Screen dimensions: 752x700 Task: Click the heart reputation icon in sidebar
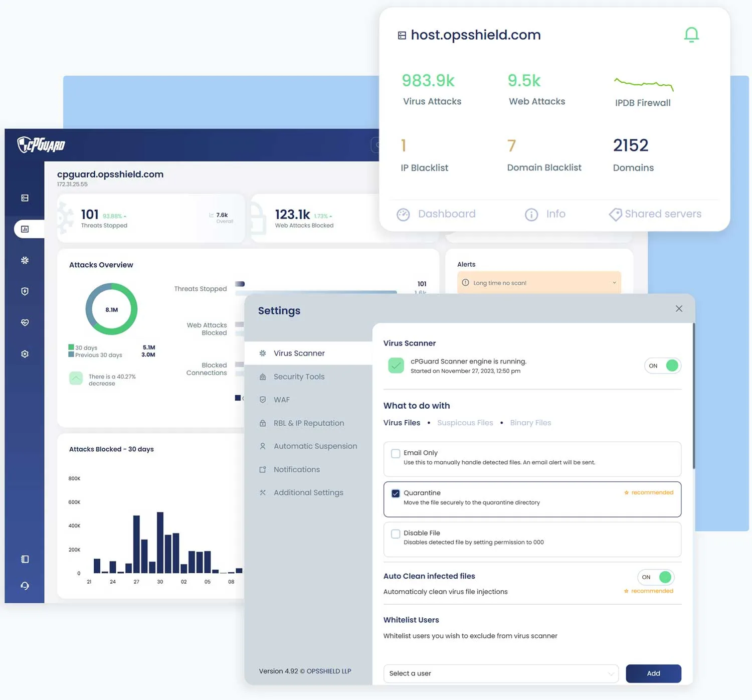[25, 322]
